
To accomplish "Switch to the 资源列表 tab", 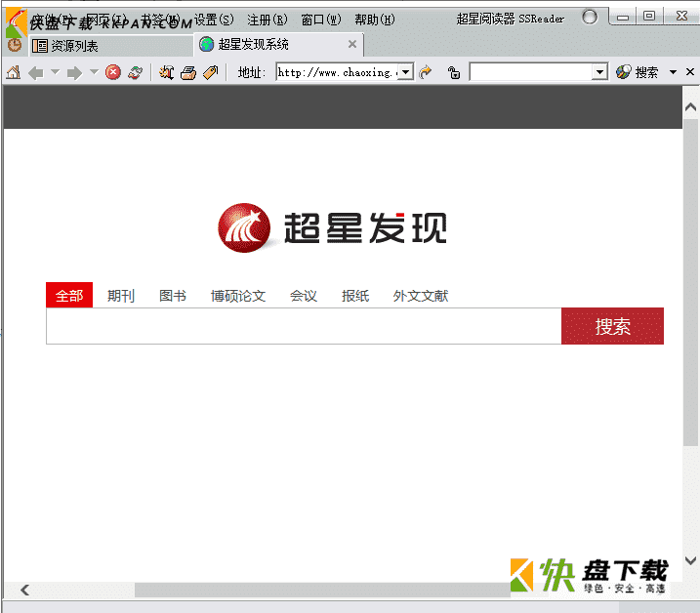I will (110, 46).
